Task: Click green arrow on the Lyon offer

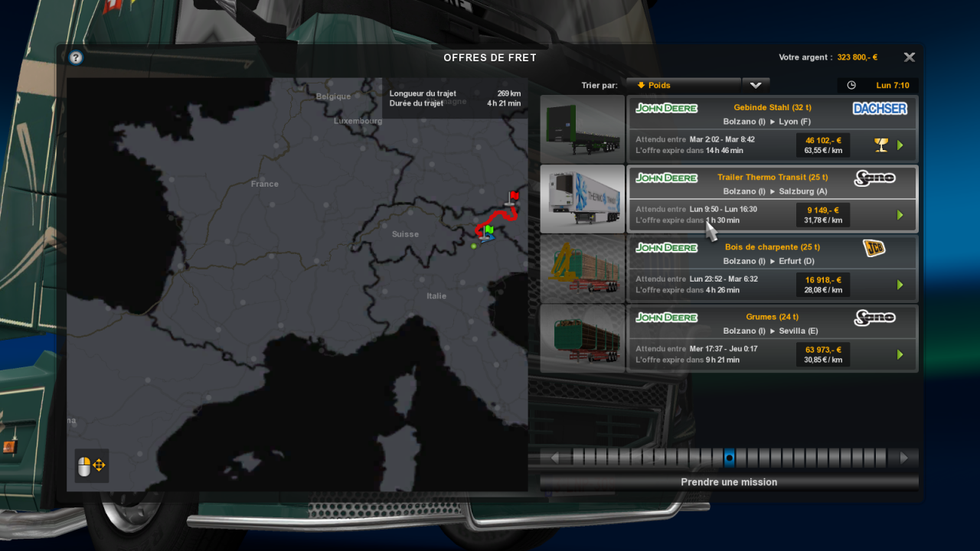Action: [x=900, y=145]
